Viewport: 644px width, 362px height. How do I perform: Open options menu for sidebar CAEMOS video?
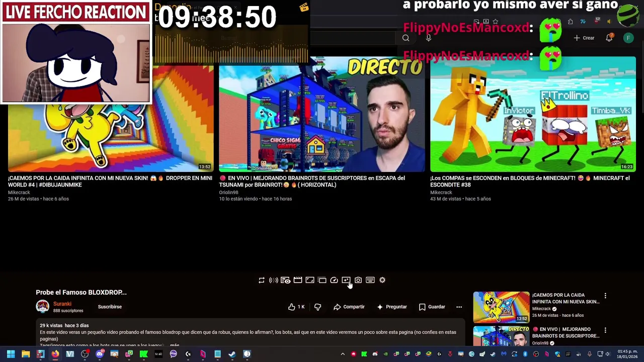click(x=605, y=296)
